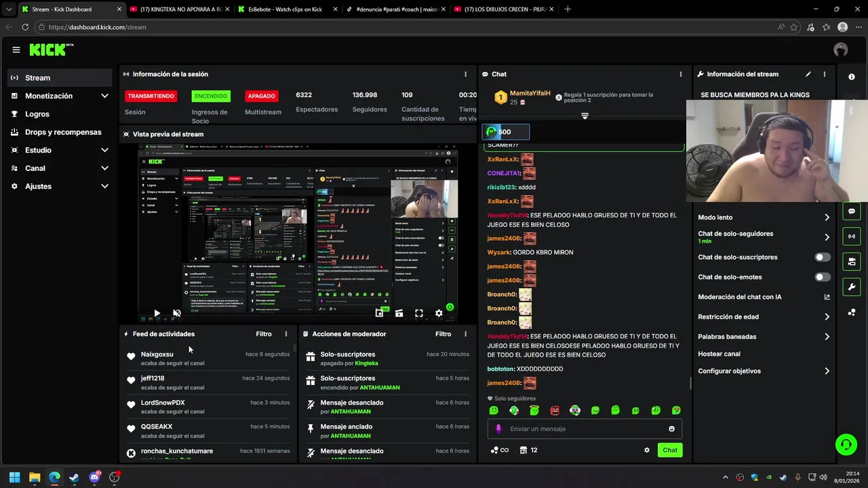Toggle theater mode in the stream preview
This screenshot has width=868, height=488.
[399, 313]
